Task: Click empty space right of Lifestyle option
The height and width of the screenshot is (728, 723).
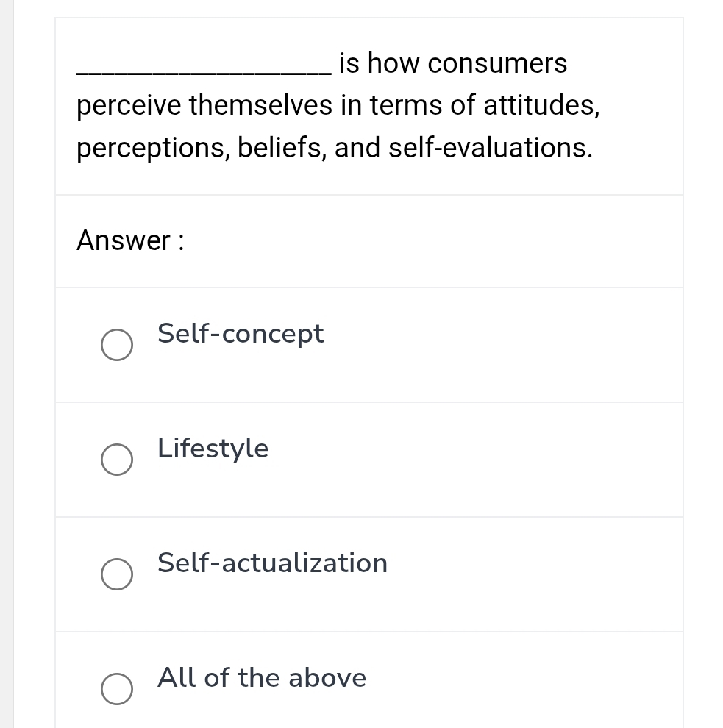Action: pyautogui.click(x=515, y=460)
